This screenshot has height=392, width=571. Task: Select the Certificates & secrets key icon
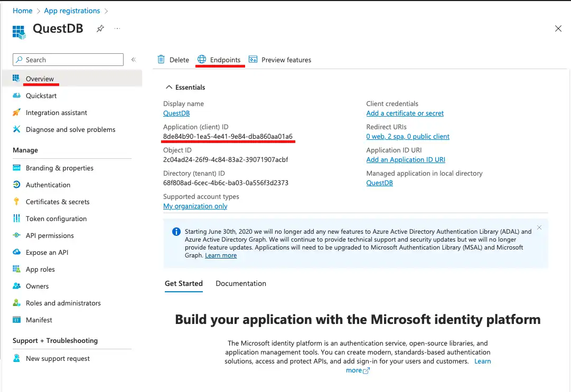(16, 202)
